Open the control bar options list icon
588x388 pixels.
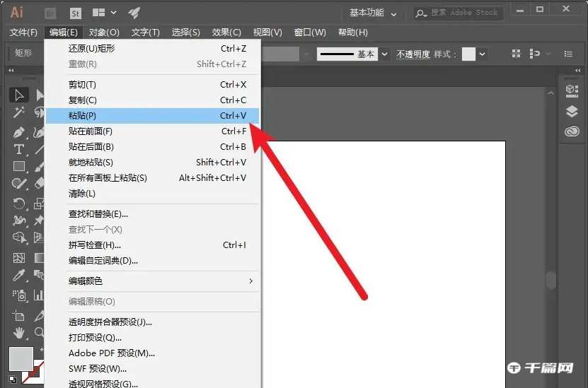tap(568, 54)
